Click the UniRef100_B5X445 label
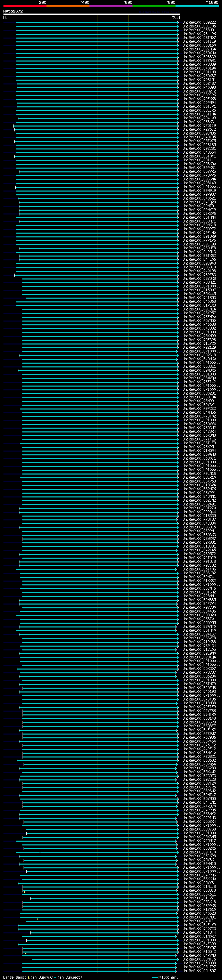 [199, 294]
